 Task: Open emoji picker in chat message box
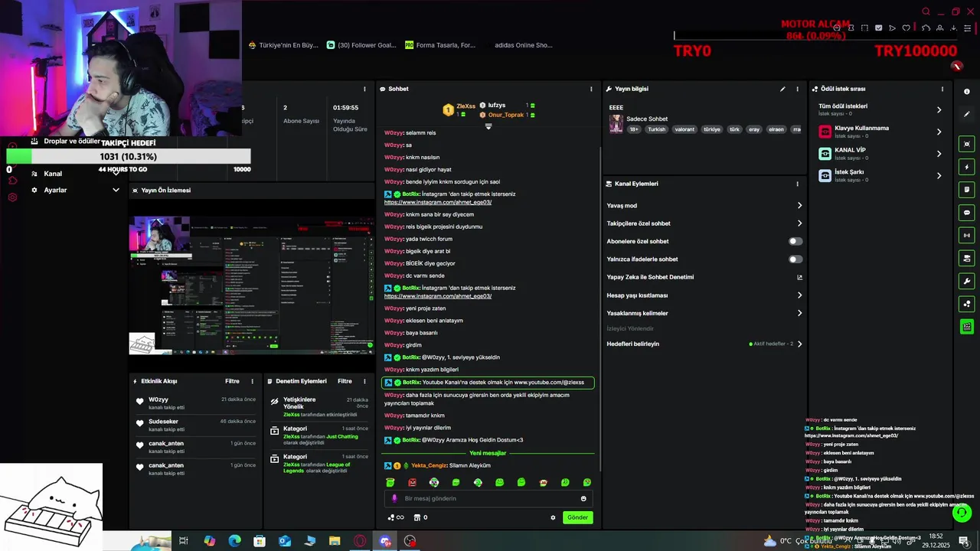[x=583, y=499]
